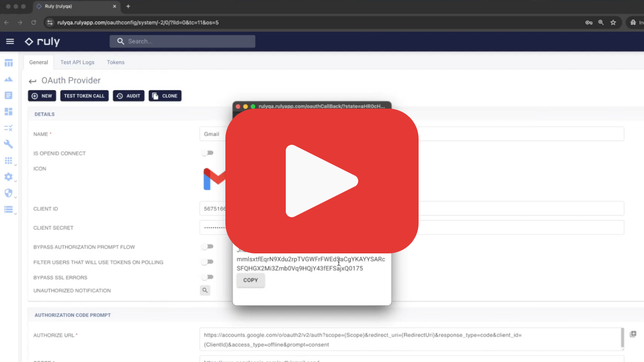Viewport: 644px width, 362px height.
Task: Click the NEW button
Action: (42, 96)
